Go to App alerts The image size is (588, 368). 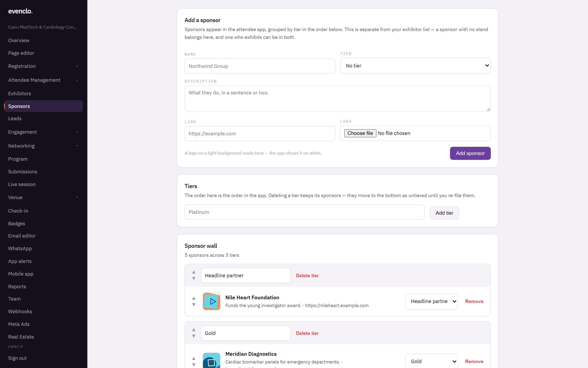[20, 261]
